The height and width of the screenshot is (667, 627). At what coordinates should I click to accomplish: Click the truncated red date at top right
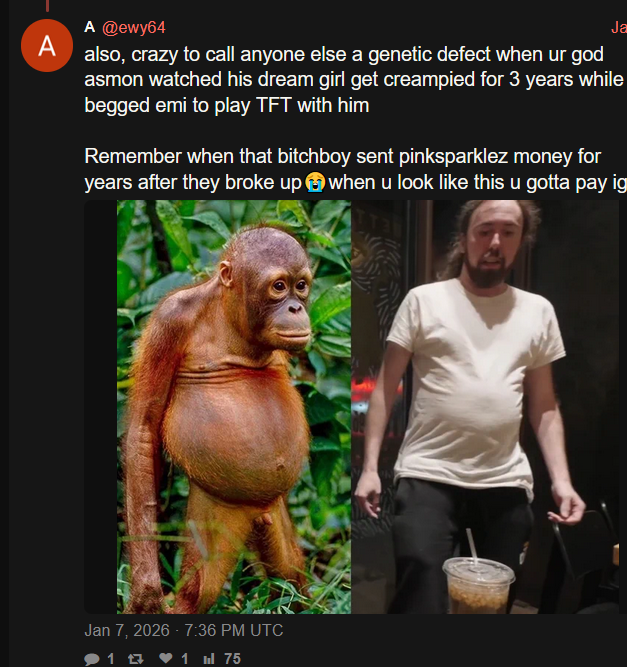(618, 28)
